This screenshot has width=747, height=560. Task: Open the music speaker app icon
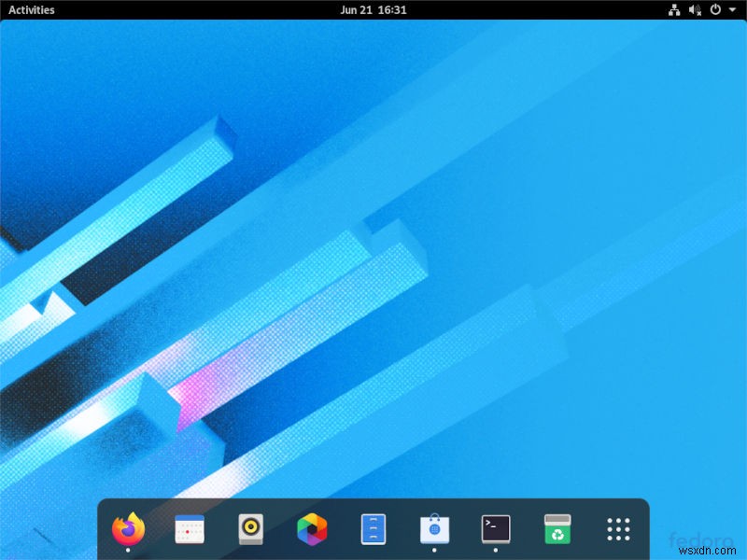[249, 529]
